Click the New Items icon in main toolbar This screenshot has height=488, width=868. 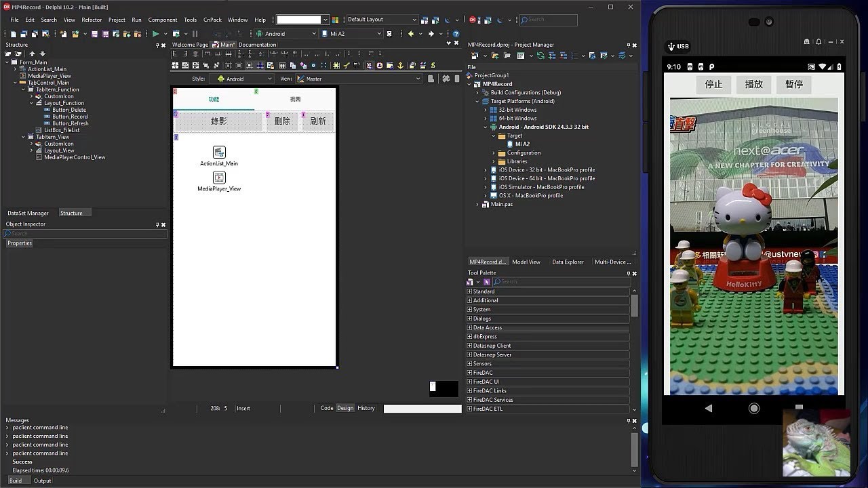[14, 33]
